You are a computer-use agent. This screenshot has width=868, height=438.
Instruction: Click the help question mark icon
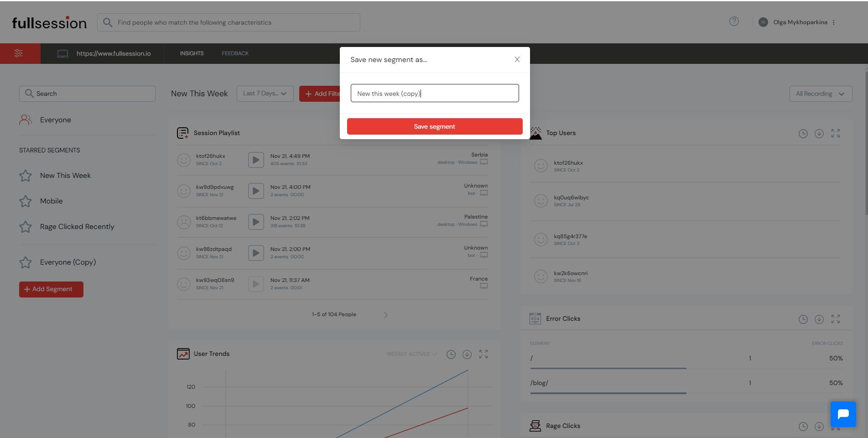click(734, 21)
